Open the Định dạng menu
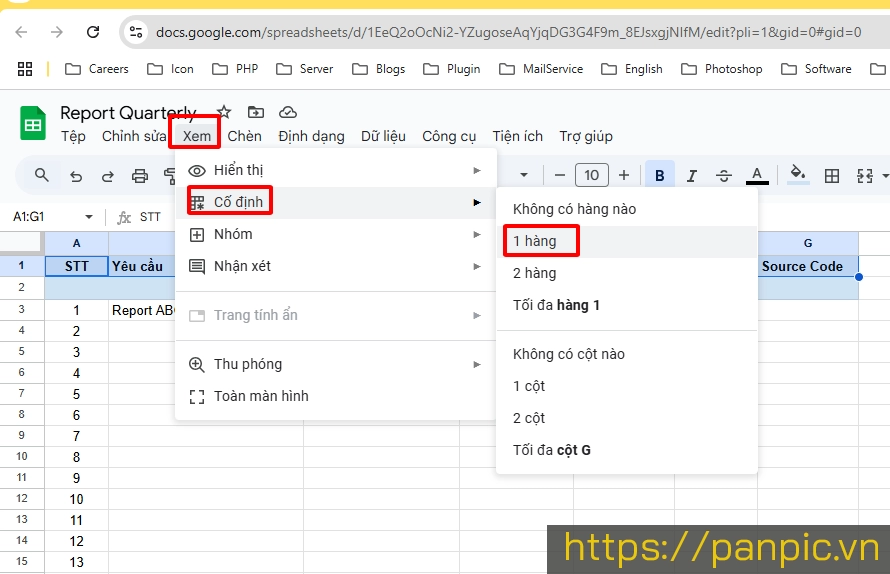Screen dimensions: 890x574 (x=311, y=136)
